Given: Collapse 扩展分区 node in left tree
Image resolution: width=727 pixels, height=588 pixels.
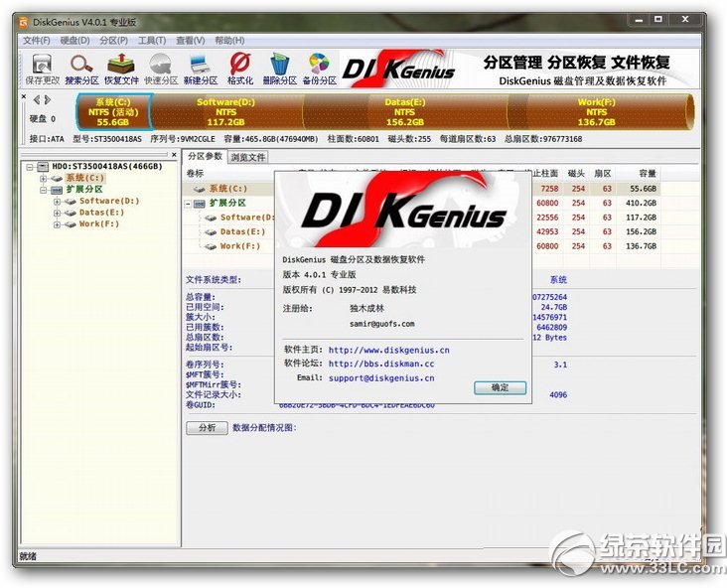Looking at the screenshot, I should point(43,190).
